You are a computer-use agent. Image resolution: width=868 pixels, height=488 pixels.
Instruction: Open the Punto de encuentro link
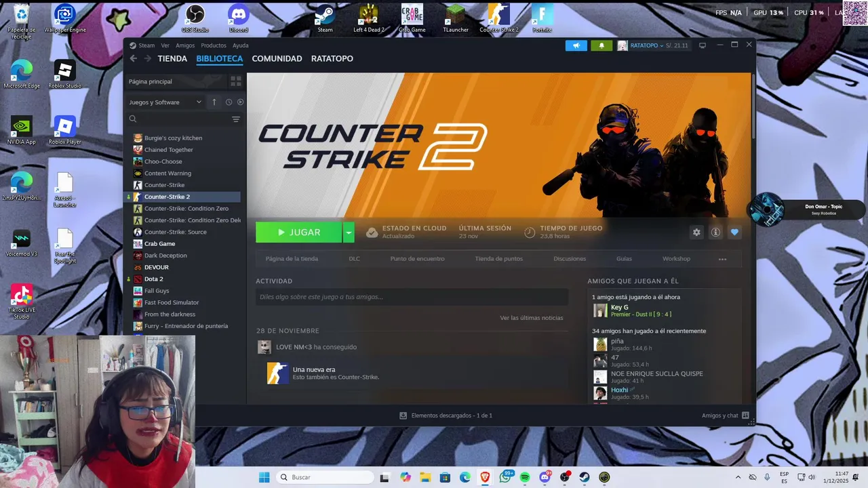(417, 259)
